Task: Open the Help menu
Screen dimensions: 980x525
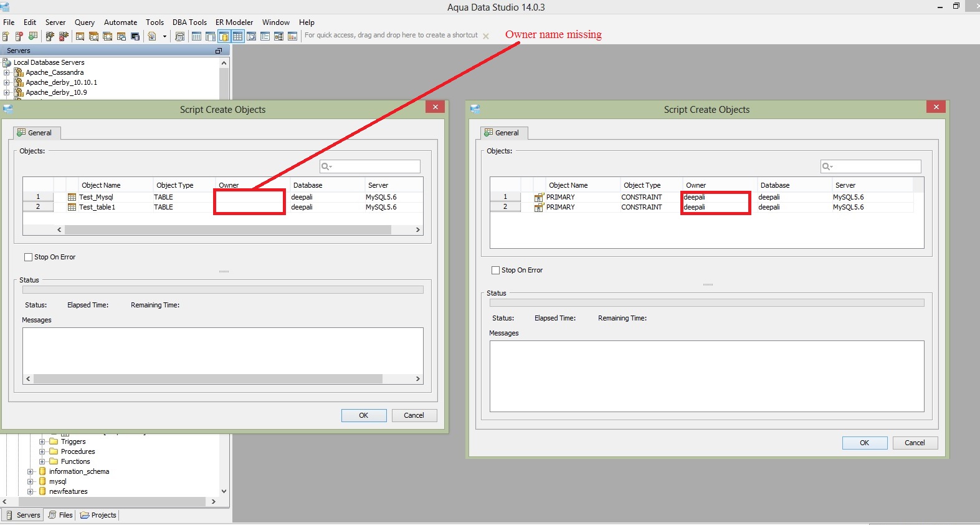Action: [307, 22]
